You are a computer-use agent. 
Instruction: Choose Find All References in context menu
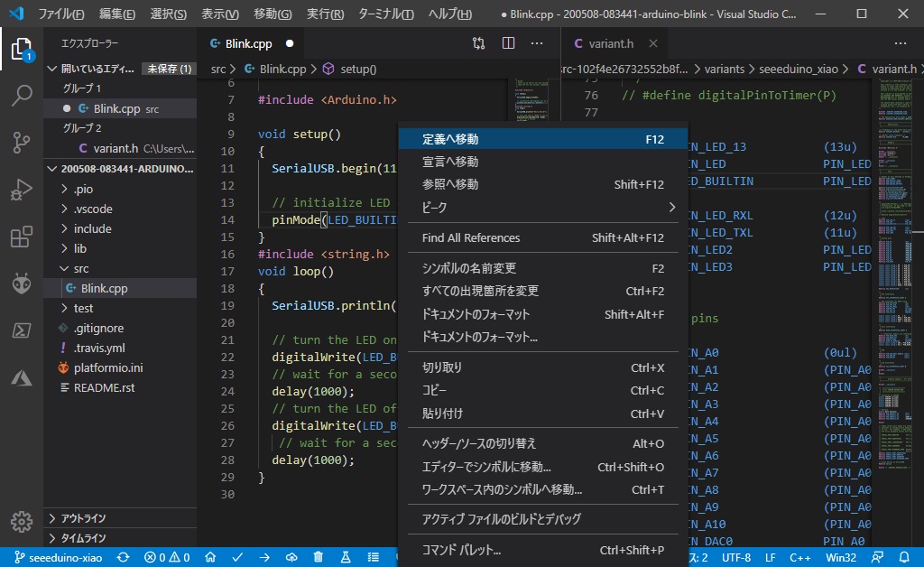[542, 238]
